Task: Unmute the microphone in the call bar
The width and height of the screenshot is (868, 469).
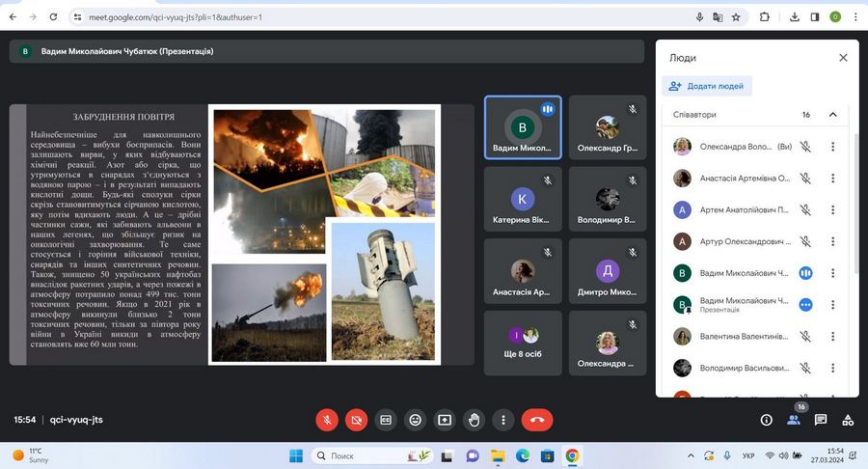Action: pos(328,420)
